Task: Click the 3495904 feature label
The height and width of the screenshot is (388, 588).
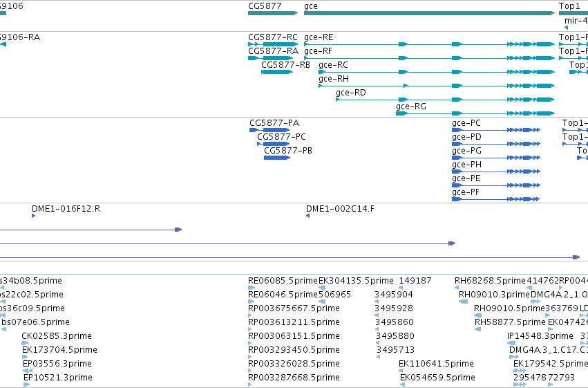Action: point(394,295)
